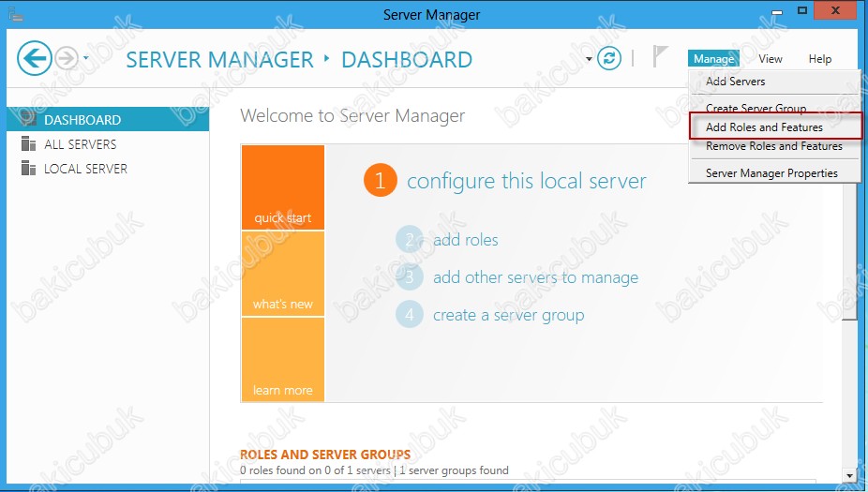Click the learn more tile
The width and height of the screenshot is (868, 492).
point(283,360)
